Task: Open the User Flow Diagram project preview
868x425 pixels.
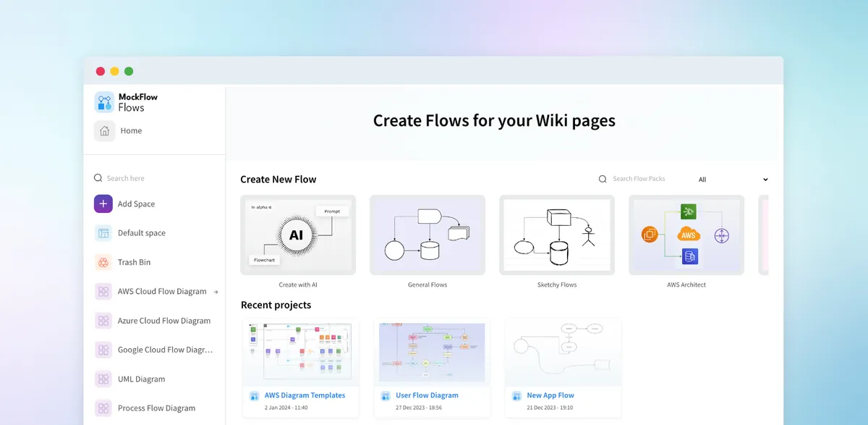Action: 432,353
